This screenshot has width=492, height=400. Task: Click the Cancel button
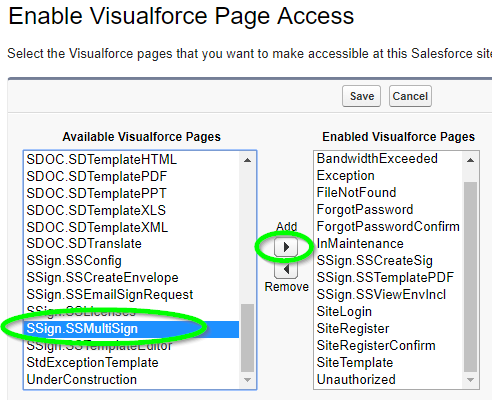tap(410, 96)
